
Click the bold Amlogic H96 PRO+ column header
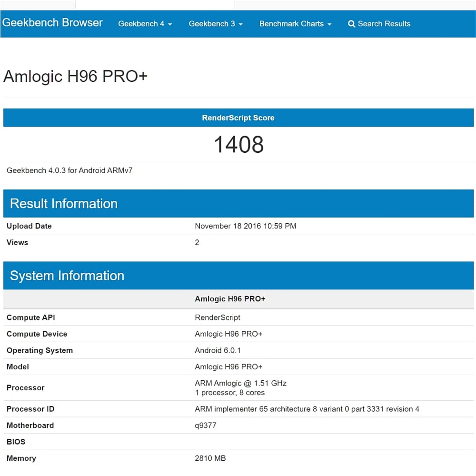click(230, 299)
